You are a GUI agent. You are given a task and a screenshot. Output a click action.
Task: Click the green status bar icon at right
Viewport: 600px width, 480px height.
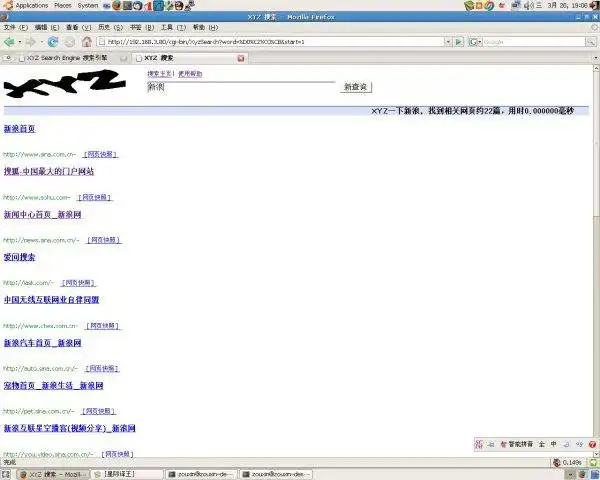[x=593, y=462]
